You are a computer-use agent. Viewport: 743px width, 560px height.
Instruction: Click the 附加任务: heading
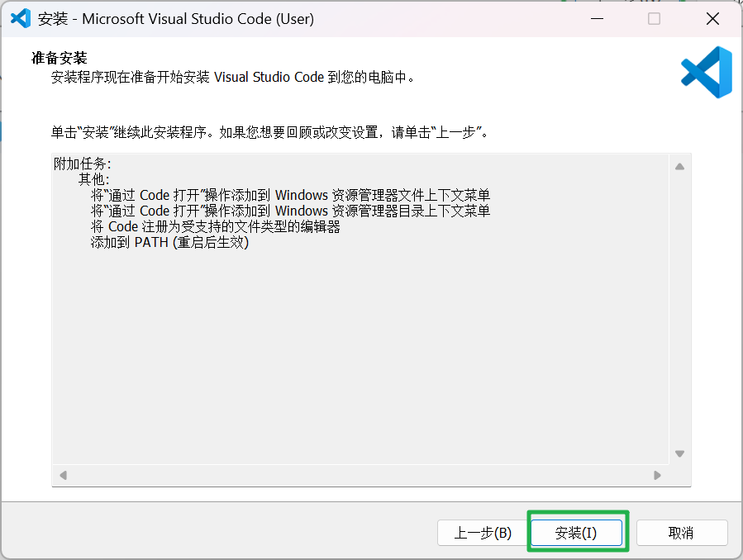pyautogui.click(x=83, y=164)
